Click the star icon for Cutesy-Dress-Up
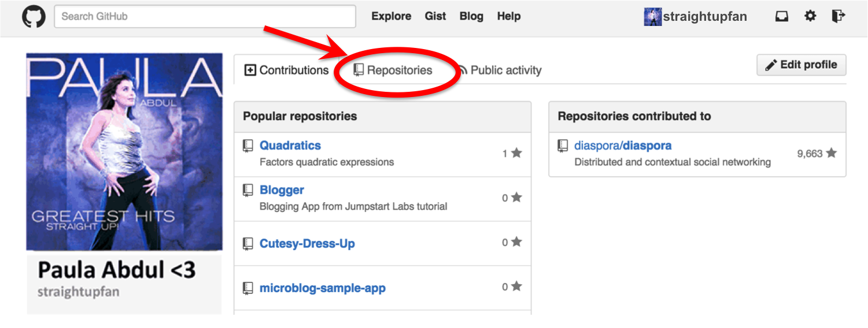Viewport: 868px width, 328px height. tap(516, 242)
